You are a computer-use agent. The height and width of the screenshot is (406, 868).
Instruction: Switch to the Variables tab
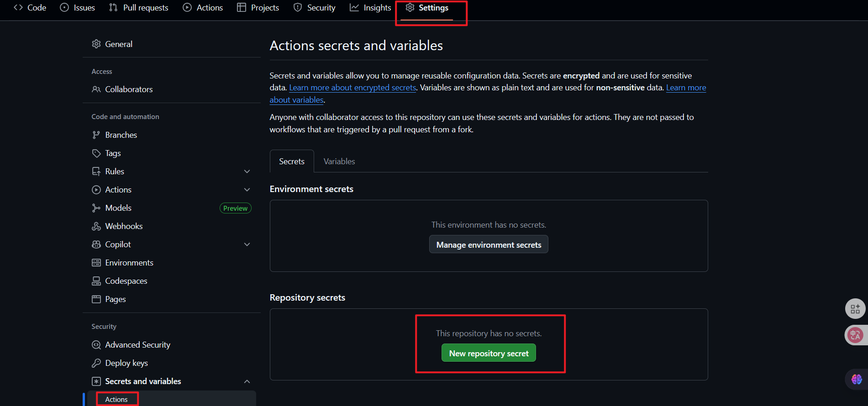pos(339,161)
